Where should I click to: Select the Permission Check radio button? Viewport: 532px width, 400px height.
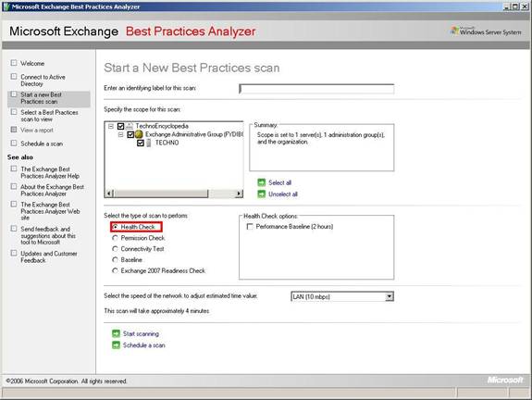(x=116, y=238)
